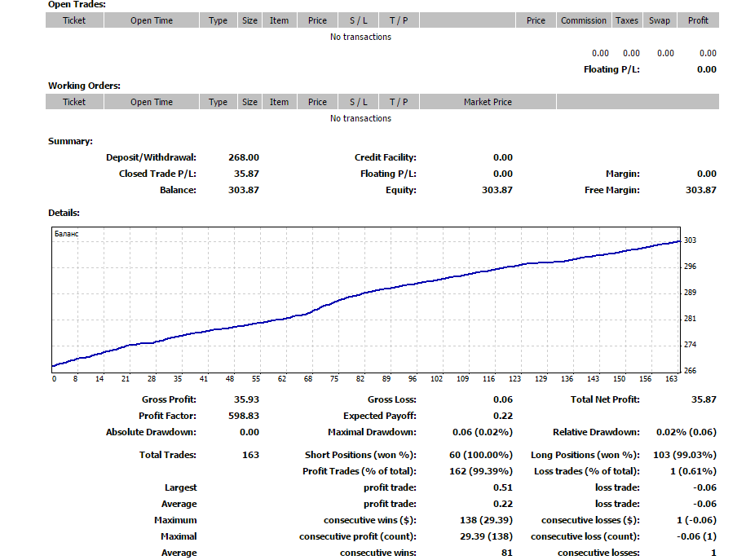Click the Total Trades value 163
The width and height of the screenshot is (746, 560).
coord(251,455)
